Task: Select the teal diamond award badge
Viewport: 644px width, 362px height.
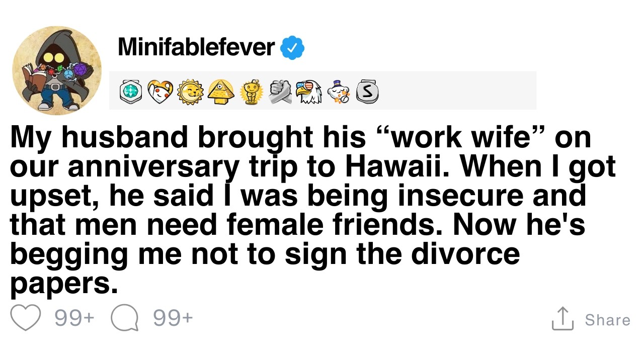Action: point(131,92)
